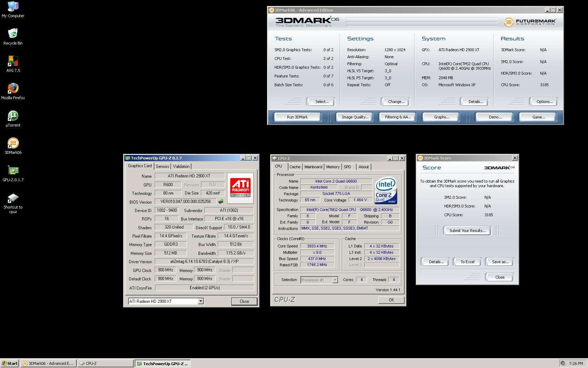Click the Instructions field in CPU-Z

[350, 228]
